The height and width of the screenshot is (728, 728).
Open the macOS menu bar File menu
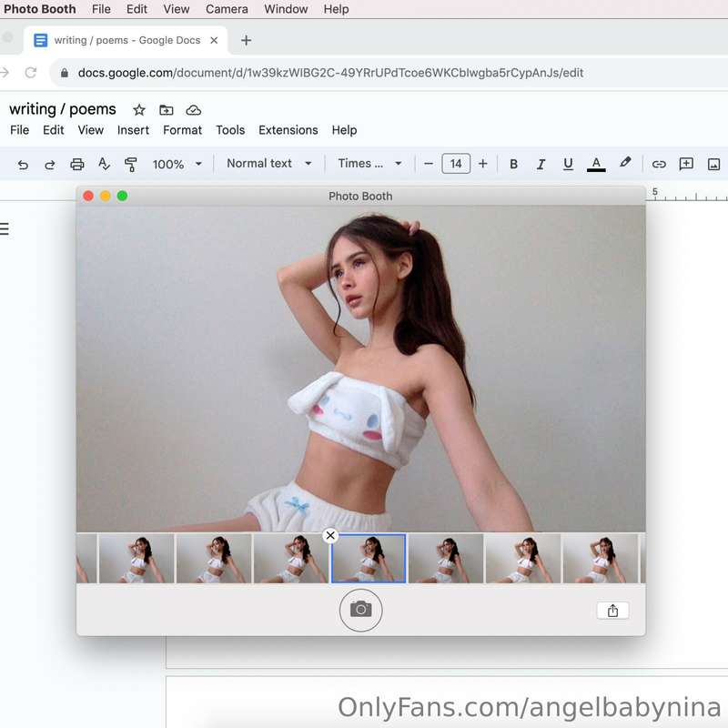click(x=101, y=9)
